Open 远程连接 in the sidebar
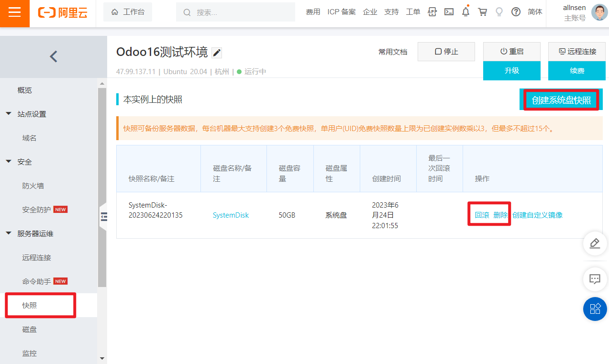Image resolution: width=609 pixels, height=364 pixels. tap(36, 257)
